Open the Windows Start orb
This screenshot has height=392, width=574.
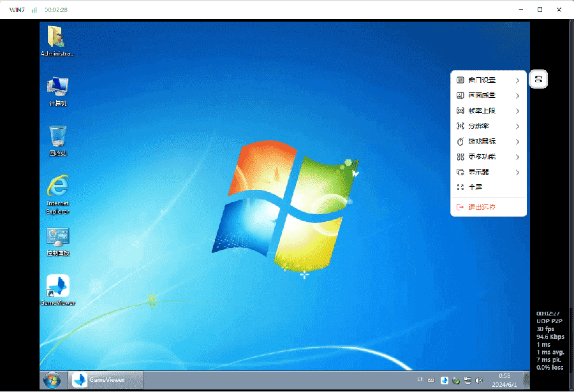pyautogui.click(x=52, y=381)
